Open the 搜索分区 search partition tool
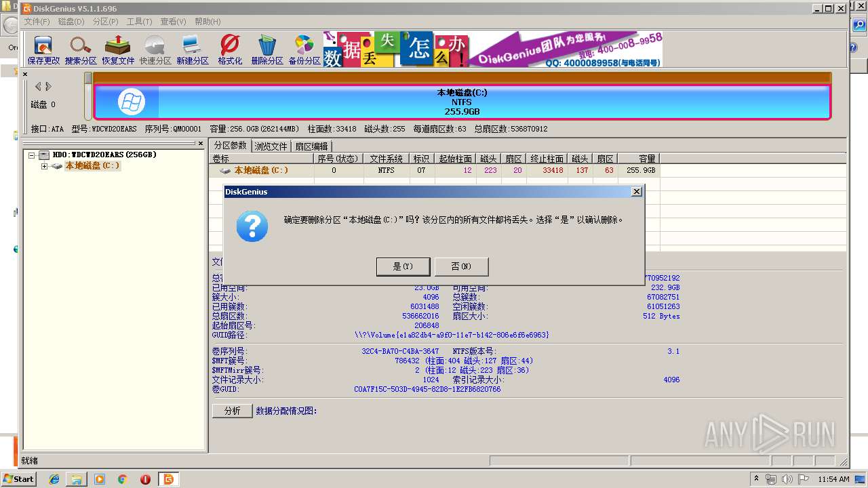The image size is (868, 488). 81,49
